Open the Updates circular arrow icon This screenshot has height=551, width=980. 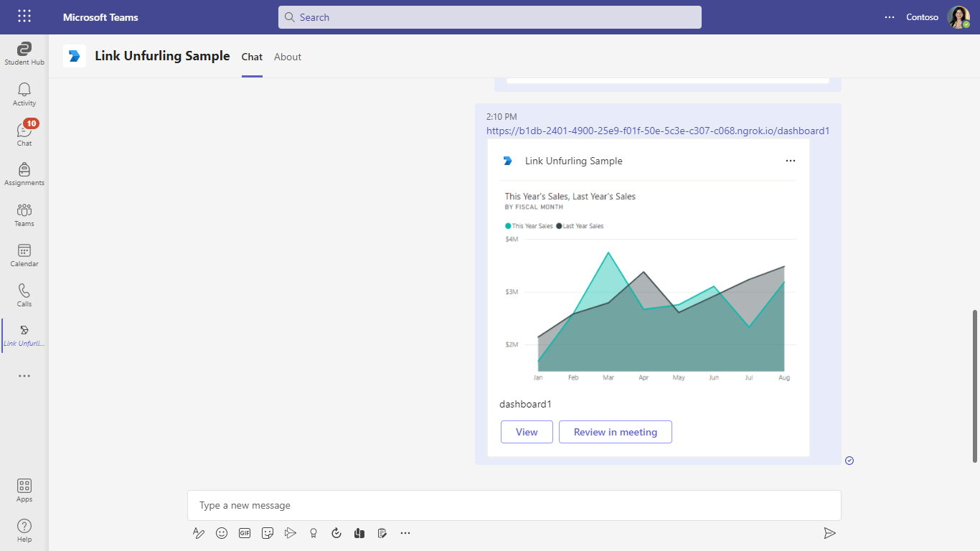(x=336, y=533)
